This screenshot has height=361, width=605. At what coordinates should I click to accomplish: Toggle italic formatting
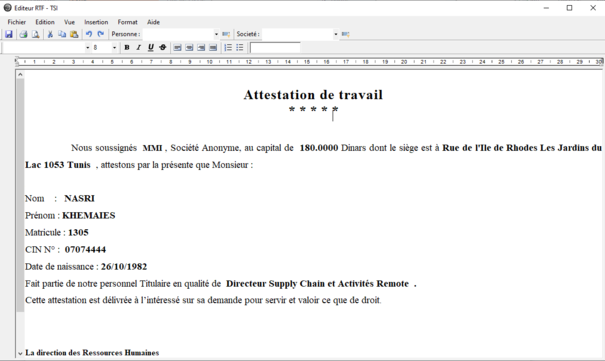coord(139,47)
